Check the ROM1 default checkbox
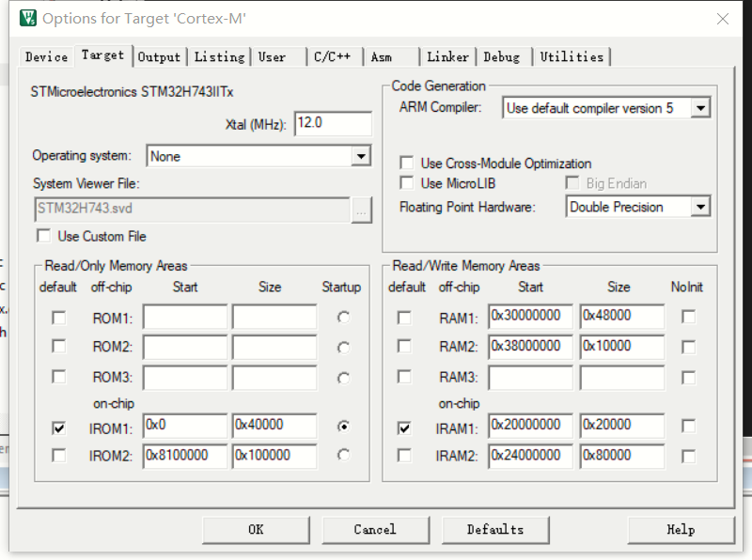 pos(58,318)
